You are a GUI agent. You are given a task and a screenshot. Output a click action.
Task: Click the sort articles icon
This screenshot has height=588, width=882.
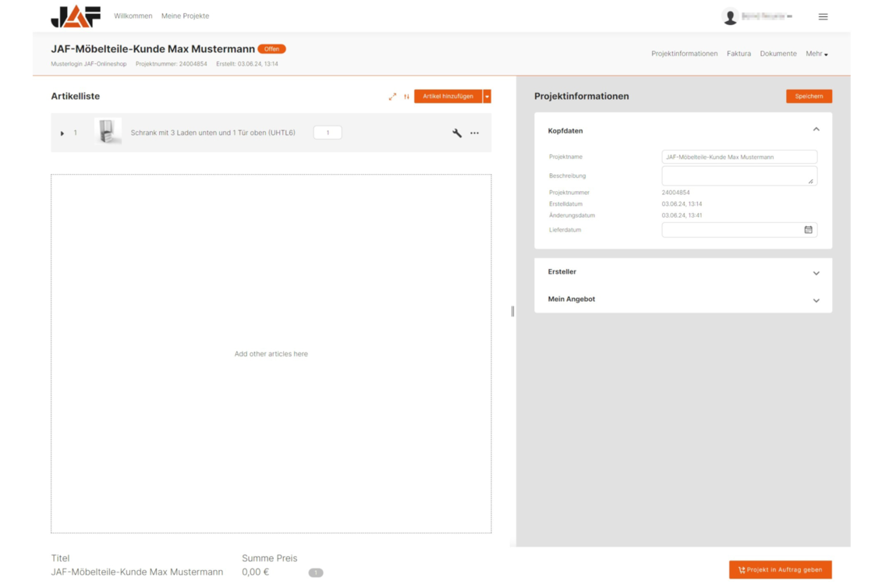(x=406, y=97)
